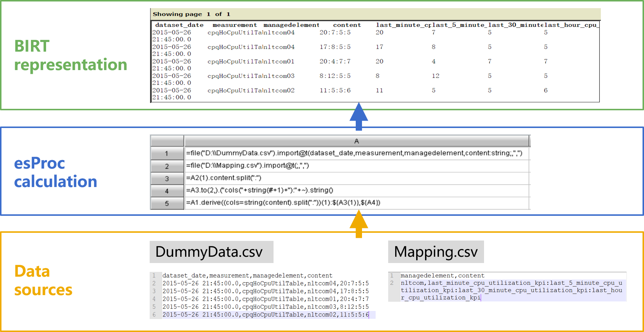Click the Mapping.csv title label
Screen dimensions: 644x332
pyautogui.click(x=436, y=252)
